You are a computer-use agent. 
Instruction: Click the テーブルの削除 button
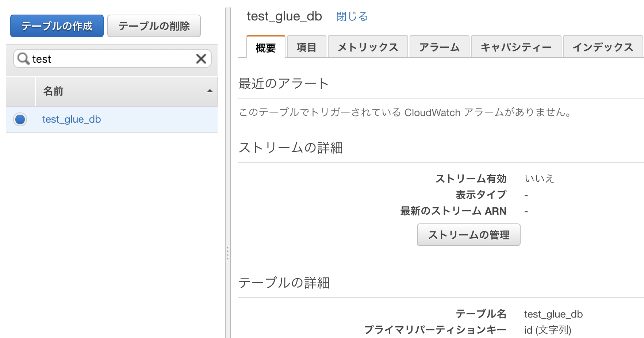click(154, 26)
